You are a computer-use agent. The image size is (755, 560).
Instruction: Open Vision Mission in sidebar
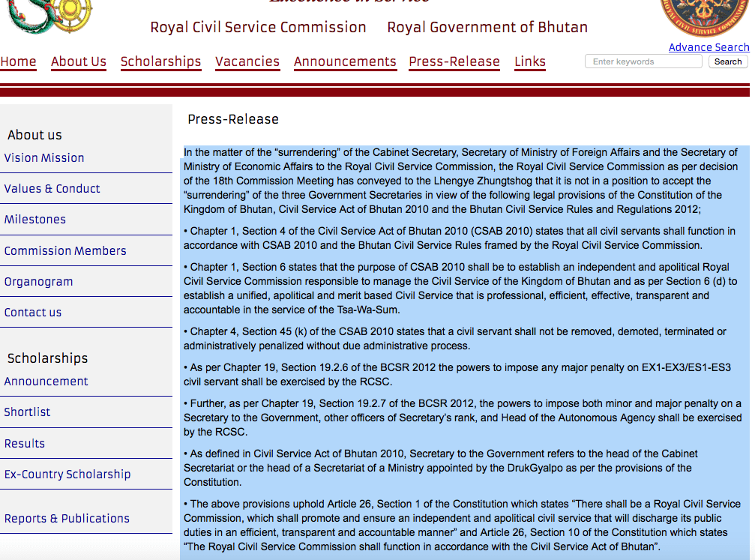click(x=44, y=157)
